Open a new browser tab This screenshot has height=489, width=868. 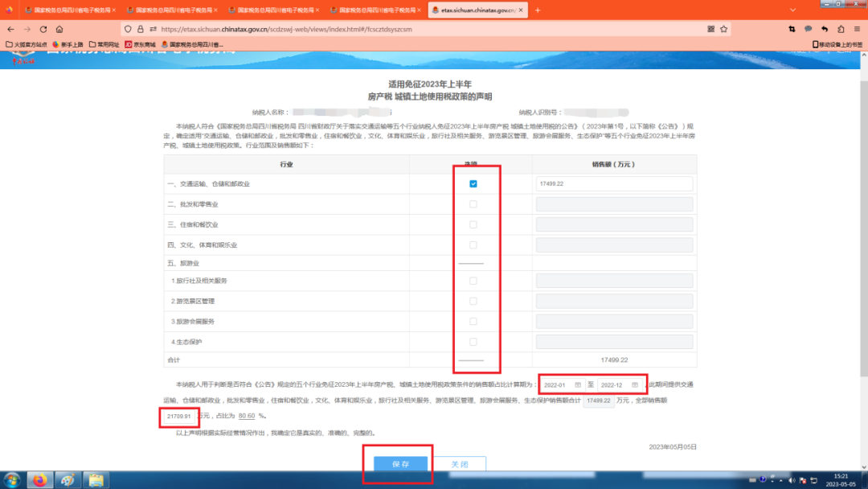pos(538,10)
